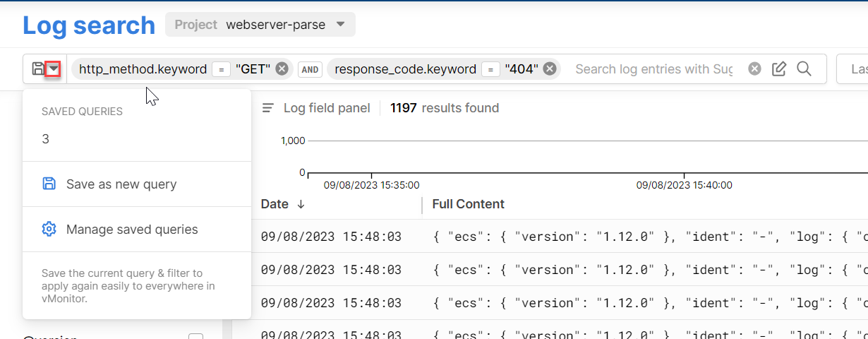
Task: Click into the search log entries field
Action: click(653, 69)
